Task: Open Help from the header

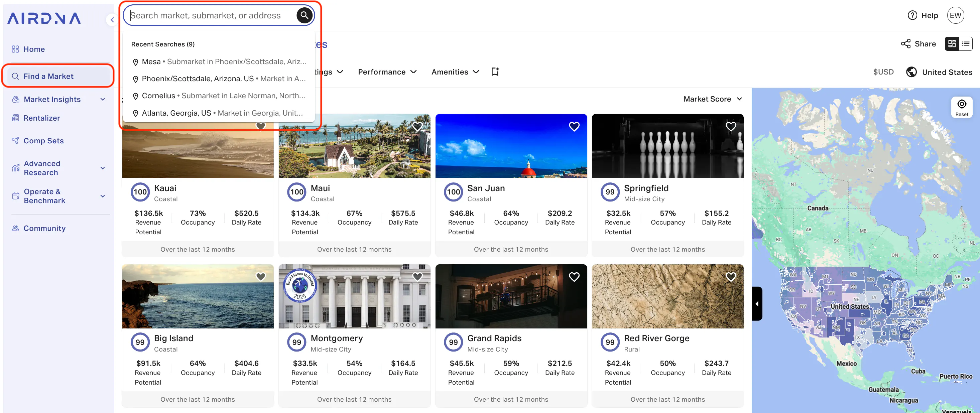Action: tap(923, 15)
